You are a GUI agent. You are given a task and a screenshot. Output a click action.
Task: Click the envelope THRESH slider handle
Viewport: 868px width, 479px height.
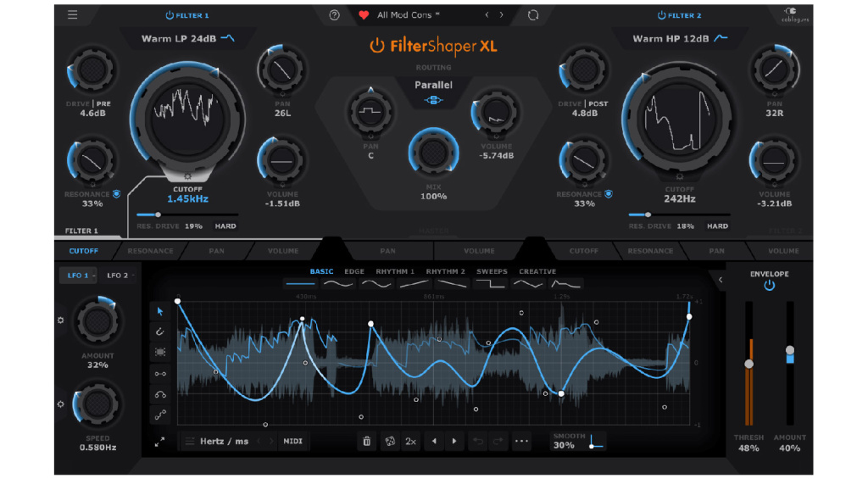tap(748, 364)
